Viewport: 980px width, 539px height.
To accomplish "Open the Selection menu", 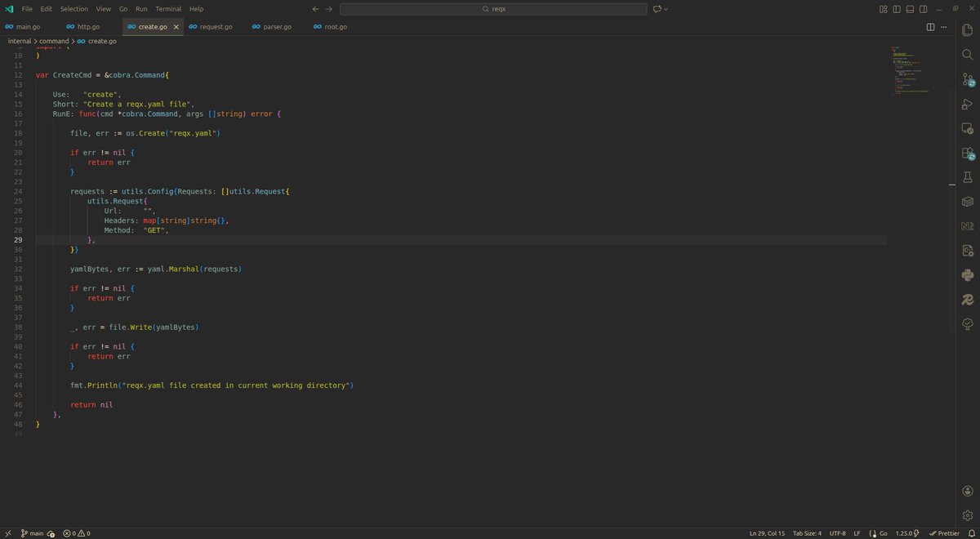I will click(x=73, y=9).
